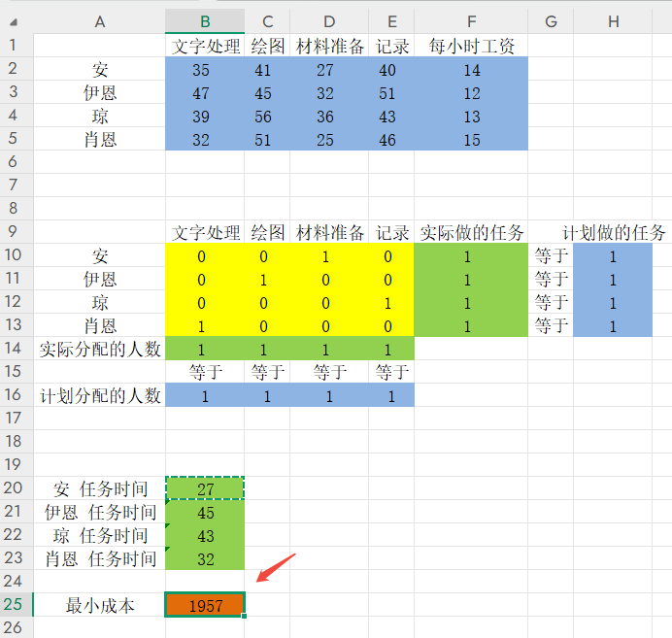The width and height of the screenshot is (672, 638).
Task: Click the label 最小成本
Action: click(100, 606)
